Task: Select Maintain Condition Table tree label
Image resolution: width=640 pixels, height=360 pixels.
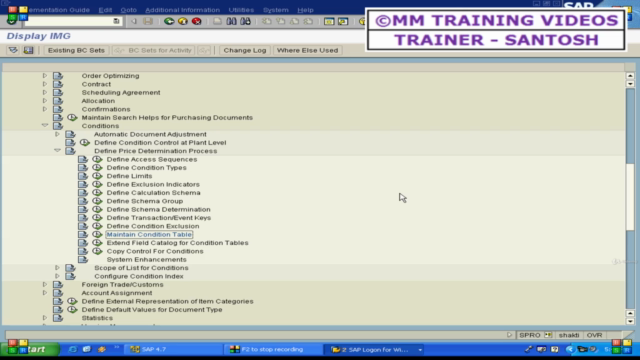Action: pos(149,235)
